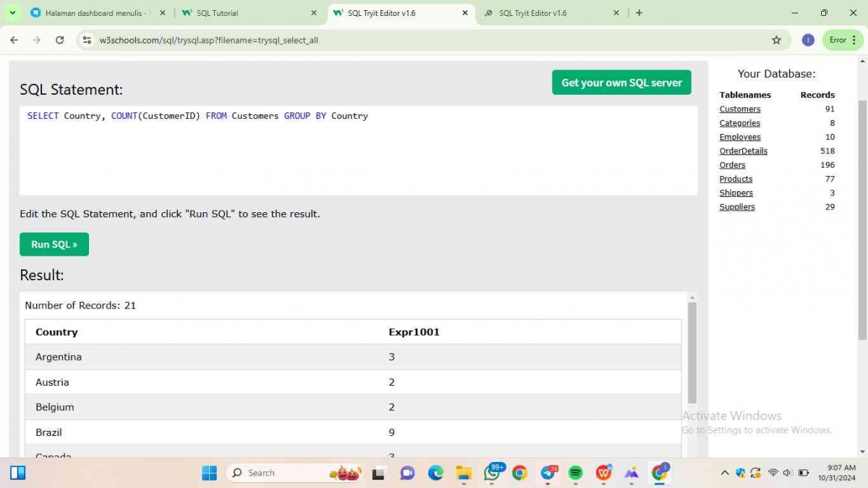
Task: Click the results panel scrollbar
Action: point(692,353)
